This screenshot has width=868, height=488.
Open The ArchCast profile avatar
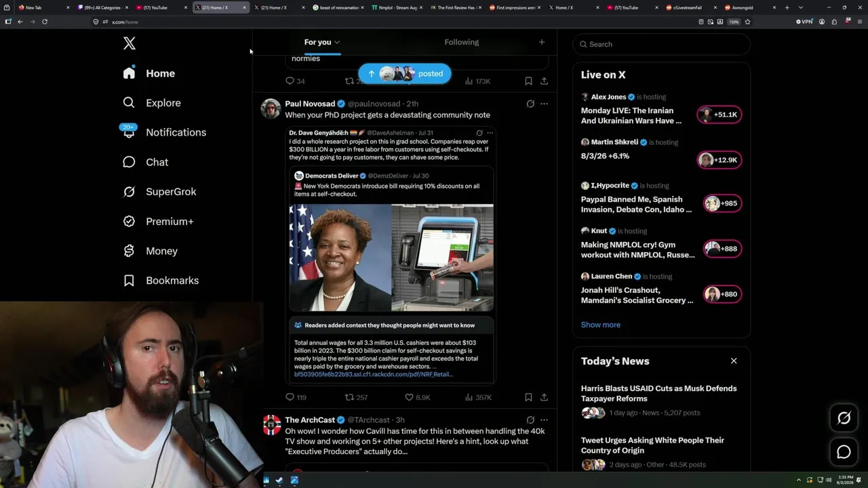click(272, 425)
